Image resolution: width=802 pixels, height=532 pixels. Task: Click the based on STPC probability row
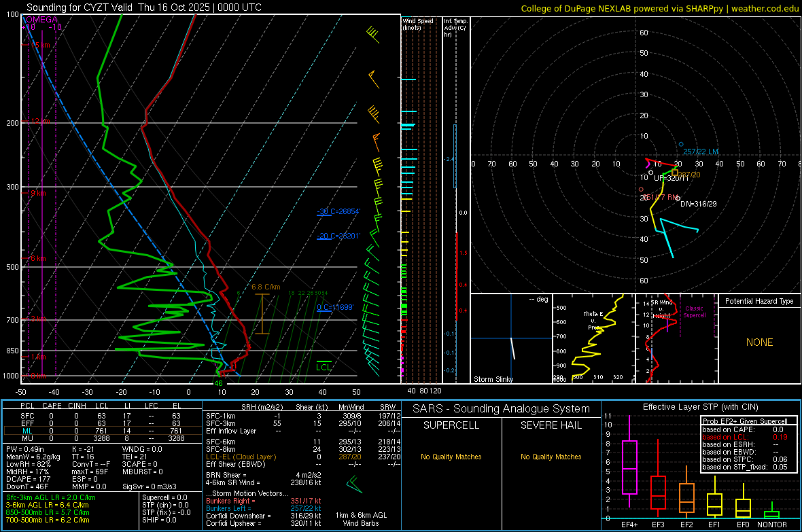click(x=745, y=459)
